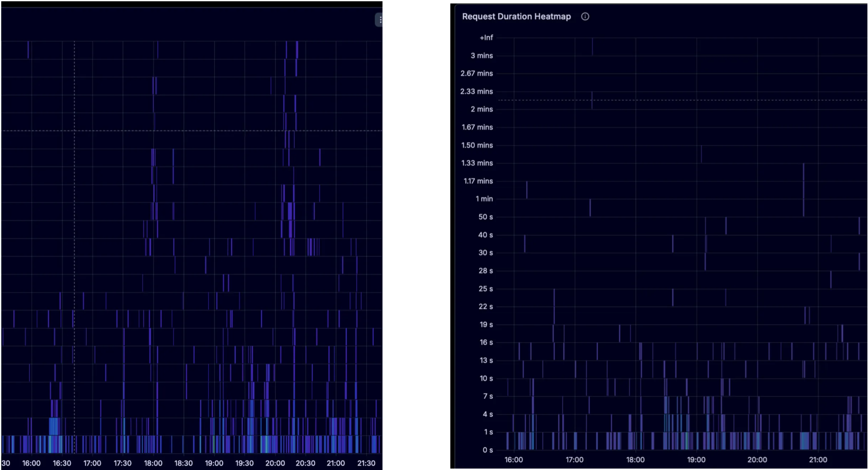The image size is (868, 470).
Task: Click 17:00 on the left heatmap time axis
Action: tap(92, 463)
